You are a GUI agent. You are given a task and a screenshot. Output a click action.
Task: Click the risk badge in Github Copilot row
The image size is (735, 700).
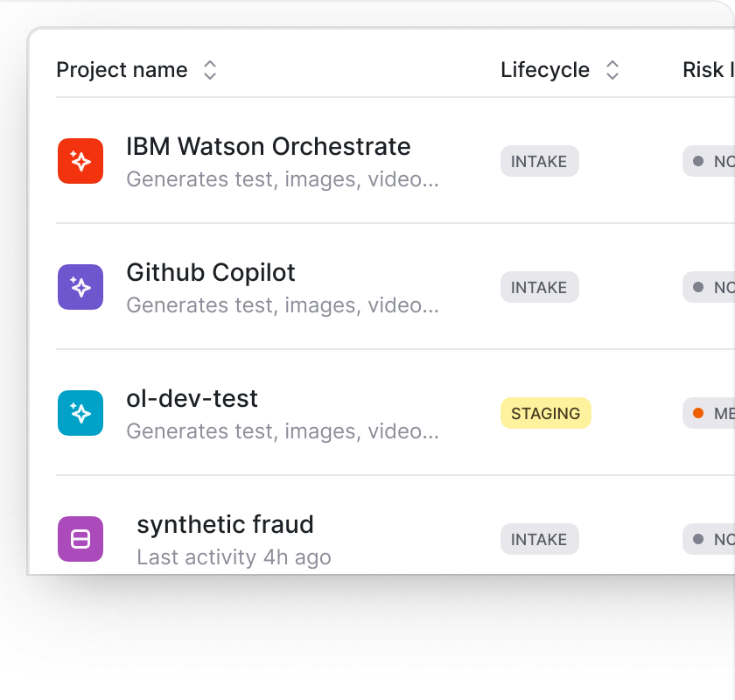709,287
